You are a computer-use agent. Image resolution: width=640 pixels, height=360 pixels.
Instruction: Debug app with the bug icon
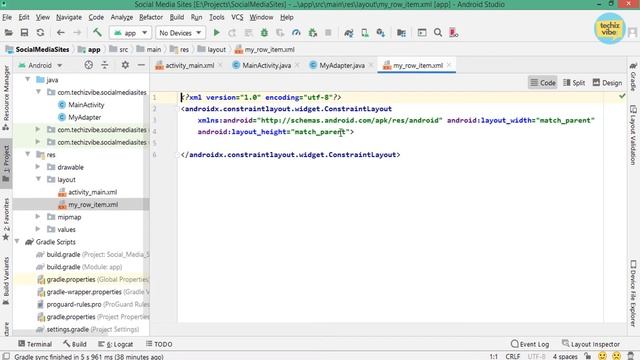coord(264,33)
